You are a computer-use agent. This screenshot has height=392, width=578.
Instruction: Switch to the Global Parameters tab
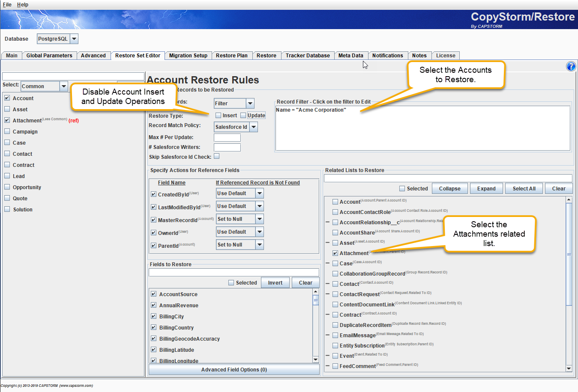(x=49, y=56)
